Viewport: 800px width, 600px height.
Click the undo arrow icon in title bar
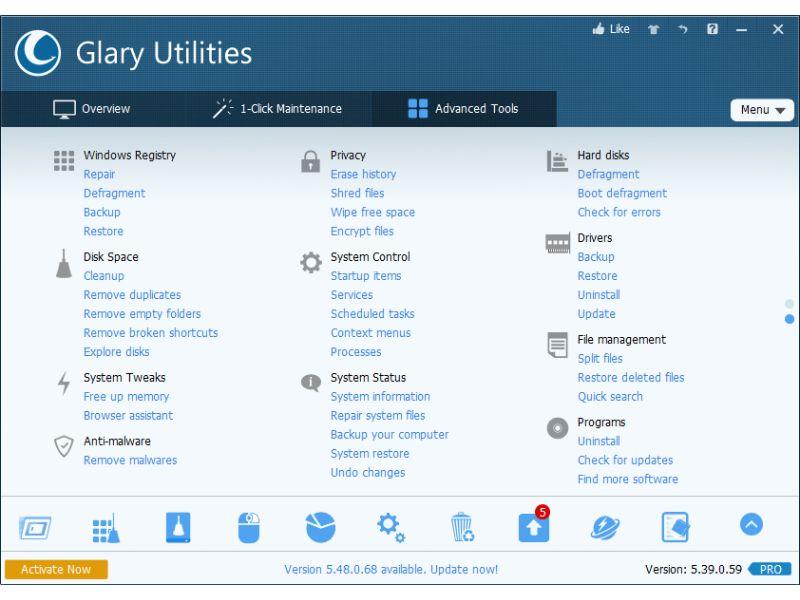click(x=683, y=30)
